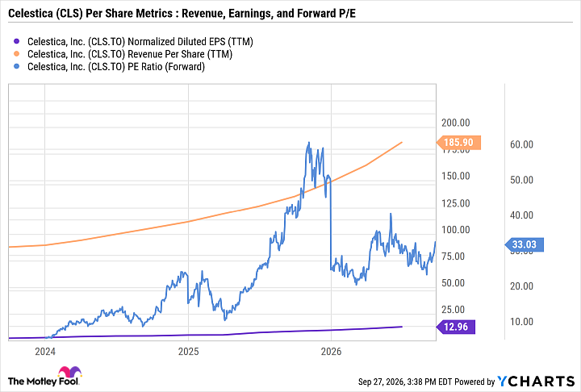Select the PE Ratio (Forward) legend label
Image resolution: width=581 pixels, height=392 pixels.
[x=116, y=67]
